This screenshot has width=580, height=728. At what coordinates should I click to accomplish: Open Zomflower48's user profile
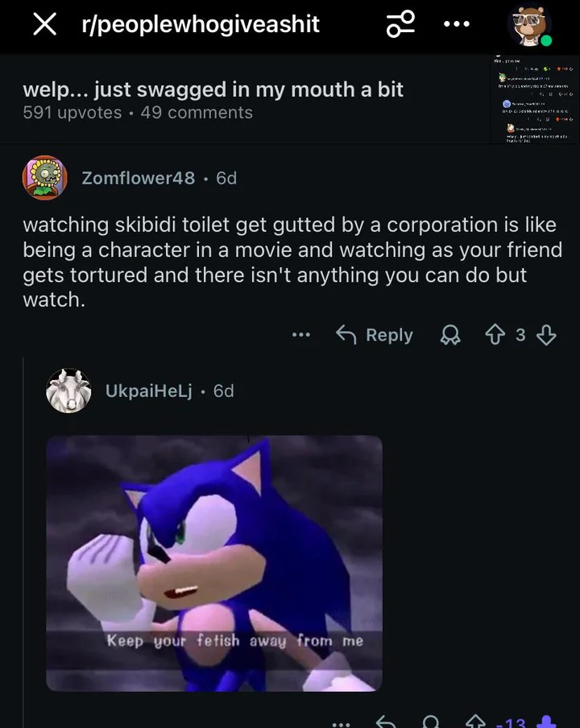[138, 178]
